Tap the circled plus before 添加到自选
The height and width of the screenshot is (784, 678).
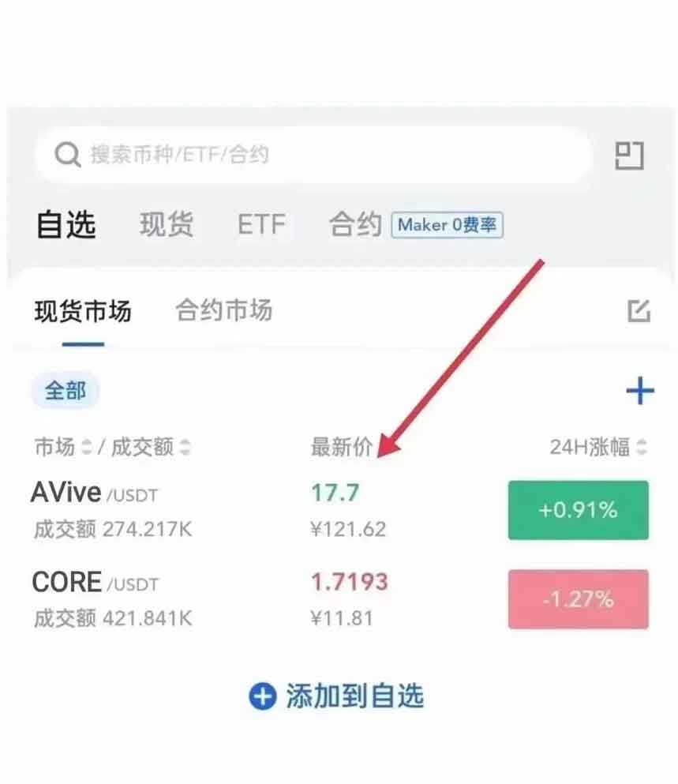point(263,696)
